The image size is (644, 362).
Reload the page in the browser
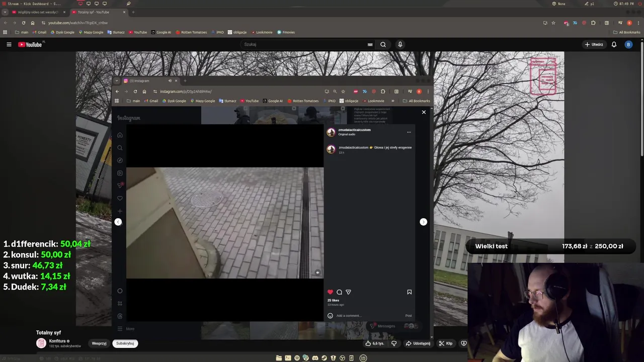click(x=23, y=23)
